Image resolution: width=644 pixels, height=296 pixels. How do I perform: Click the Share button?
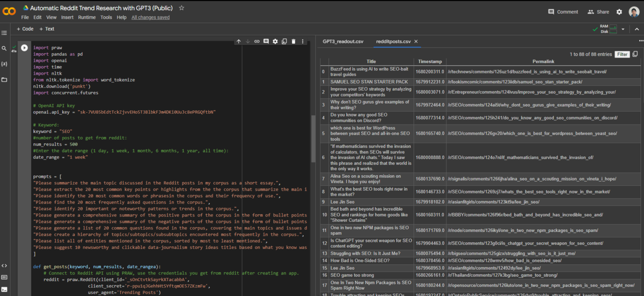598,12
